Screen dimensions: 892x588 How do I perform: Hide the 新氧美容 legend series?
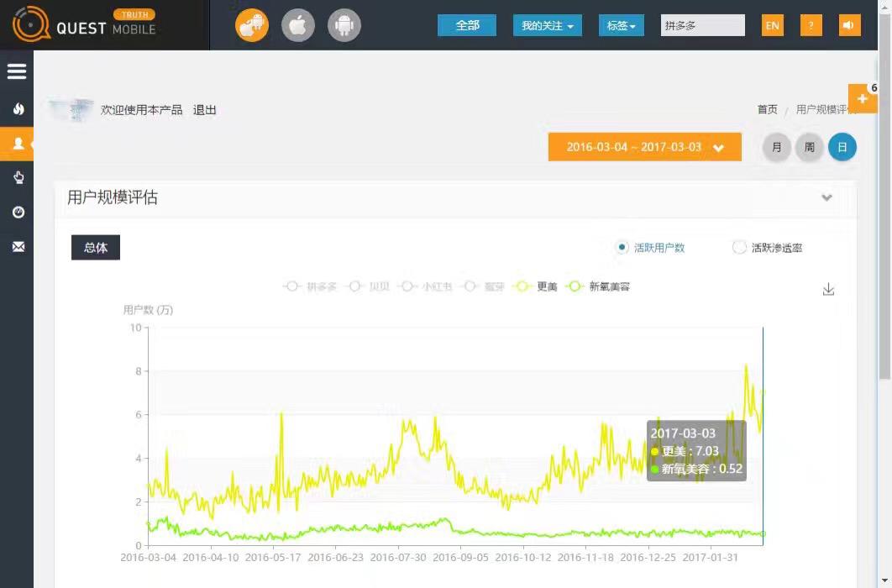[599, 286]
